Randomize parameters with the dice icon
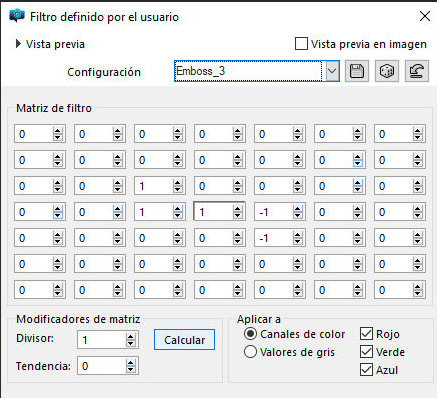437x398 pixels. click(387, 71)
